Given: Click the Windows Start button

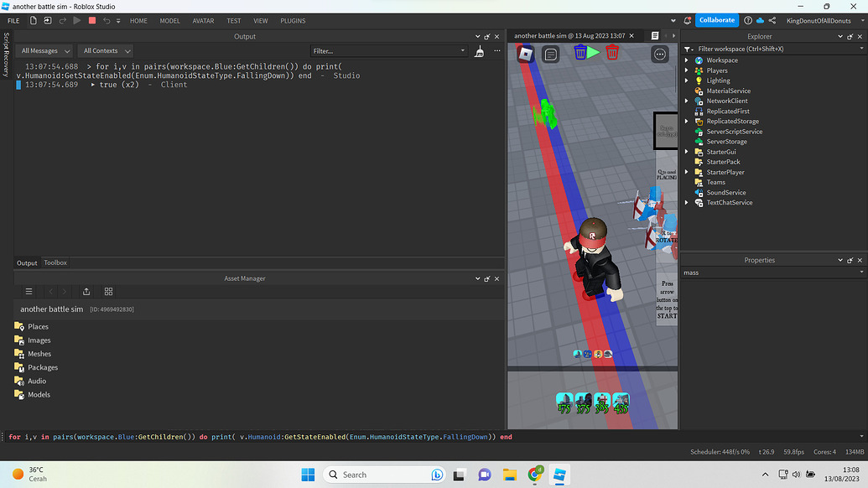Looking at the screenshot, I should point(308,474).
